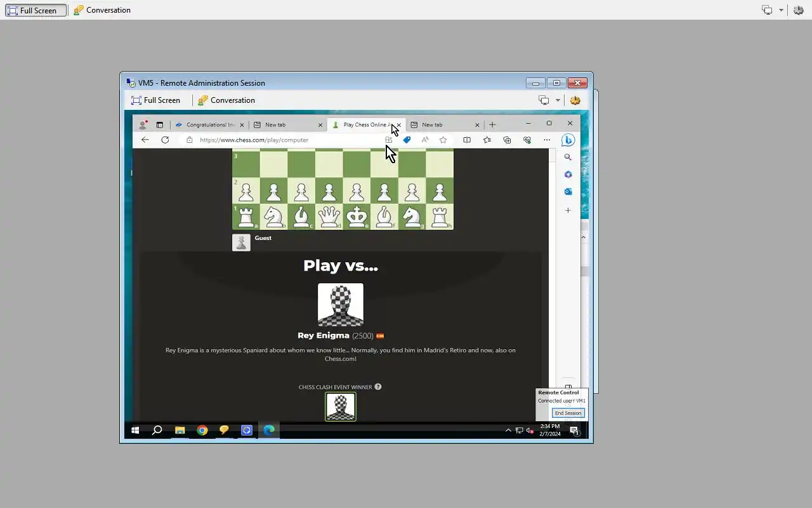Select the white queen on d1
Screen dimensions: 812x508
pyautogui.click(x=329, y=217)
